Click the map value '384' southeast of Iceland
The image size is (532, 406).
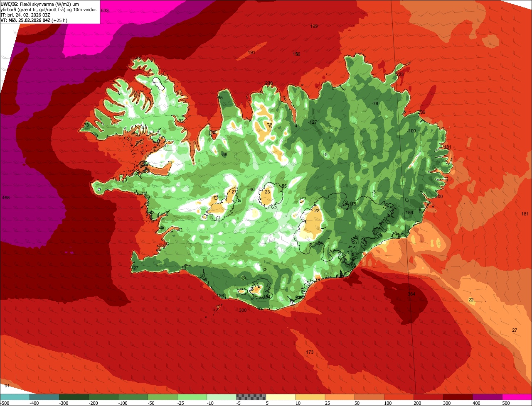(411, 294)
